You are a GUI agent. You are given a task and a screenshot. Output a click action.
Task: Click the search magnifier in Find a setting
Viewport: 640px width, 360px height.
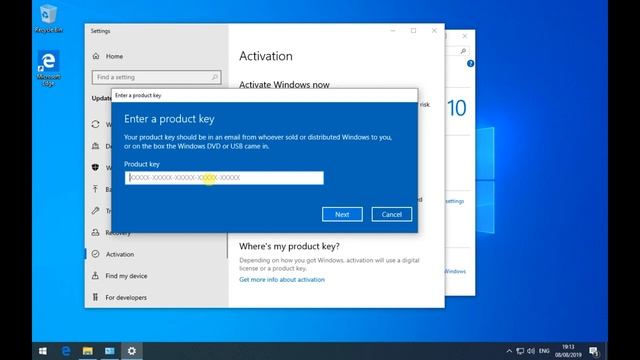pyautogui.click(x=215, y=77)
